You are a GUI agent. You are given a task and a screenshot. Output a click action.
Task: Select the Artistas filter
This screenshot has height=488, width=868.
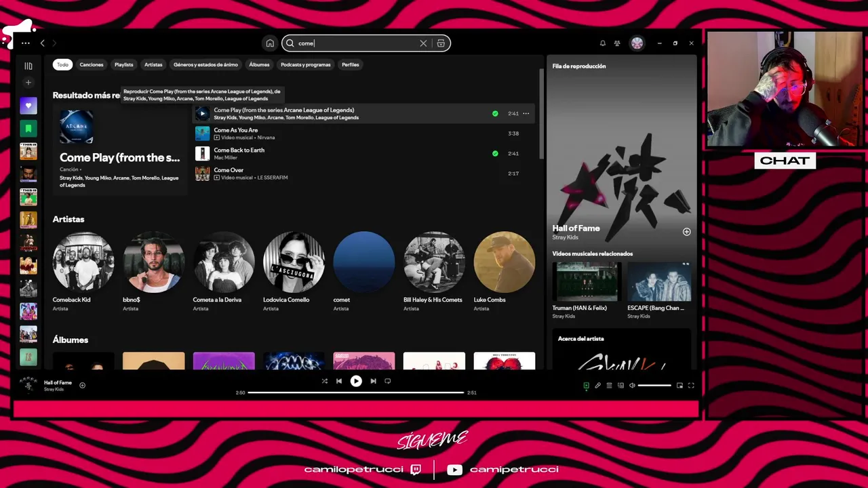[153, 64]
